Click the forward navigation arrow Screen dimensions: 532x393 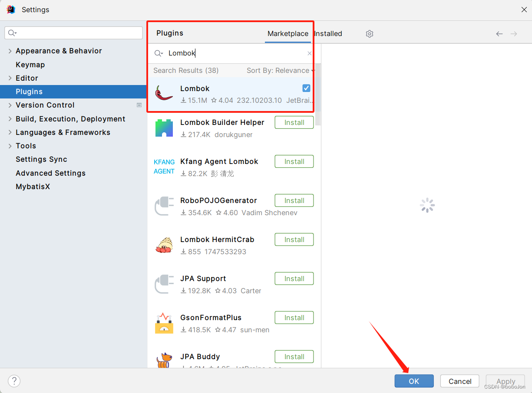(514, 34)
